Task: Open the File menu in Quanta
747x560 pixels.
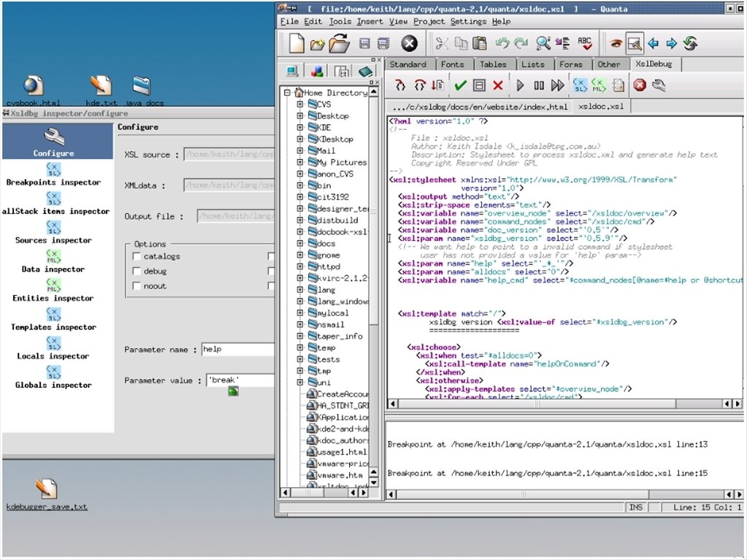Action: (289, 21)
